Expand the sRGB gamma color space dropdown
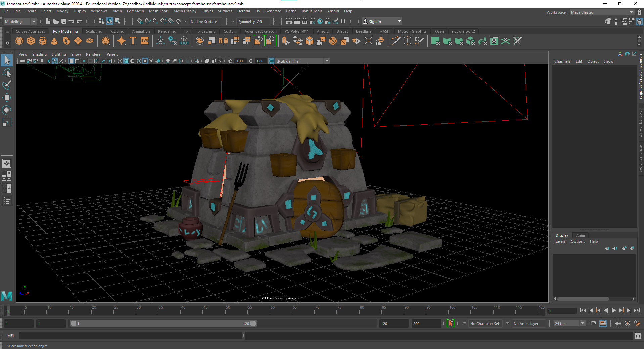The image size is (644, 349). [327, 61]
